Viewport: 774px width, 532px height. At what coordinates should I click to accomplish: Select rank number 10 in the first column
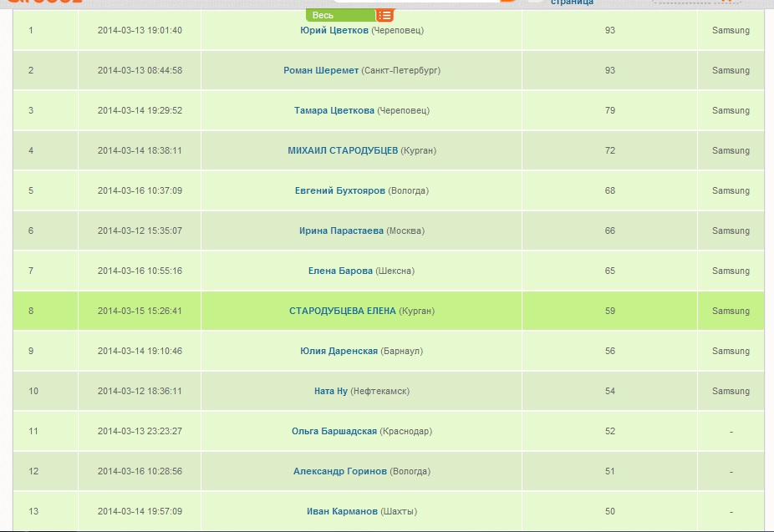33,391
